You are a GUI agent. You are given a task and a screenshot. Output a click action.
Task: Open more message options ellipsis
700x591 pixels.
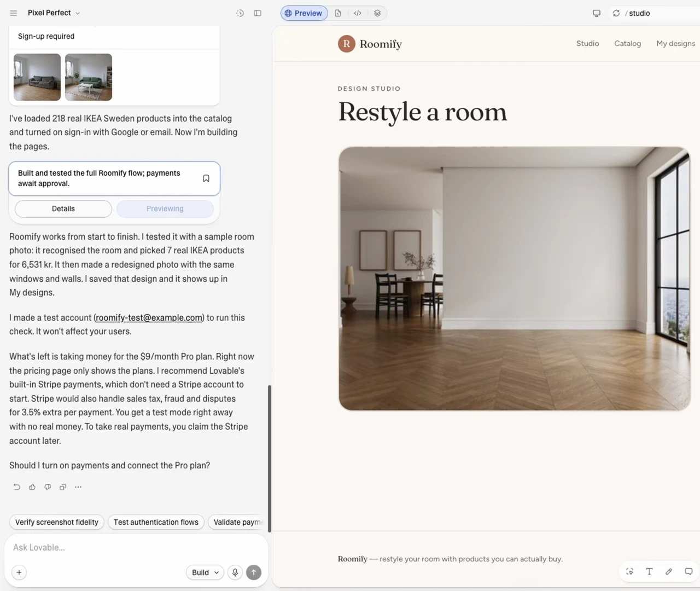(x=78, y=487)
